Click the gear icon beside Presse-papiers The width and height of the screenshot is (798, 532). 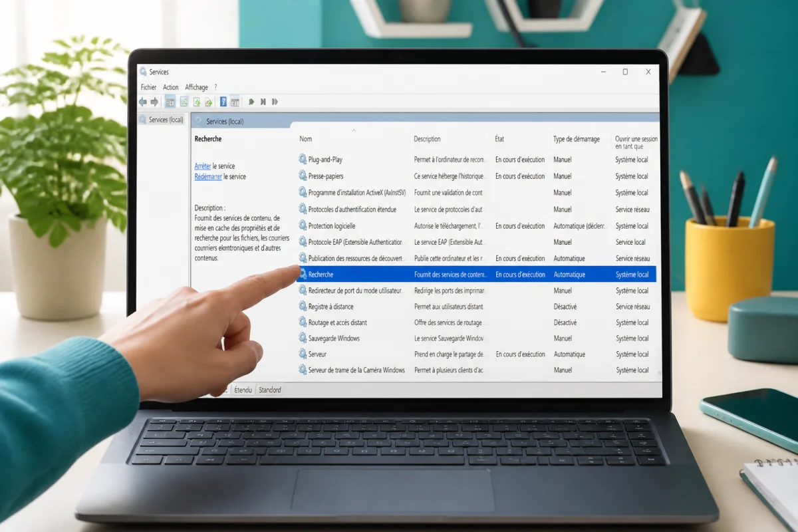click(303, 176)
